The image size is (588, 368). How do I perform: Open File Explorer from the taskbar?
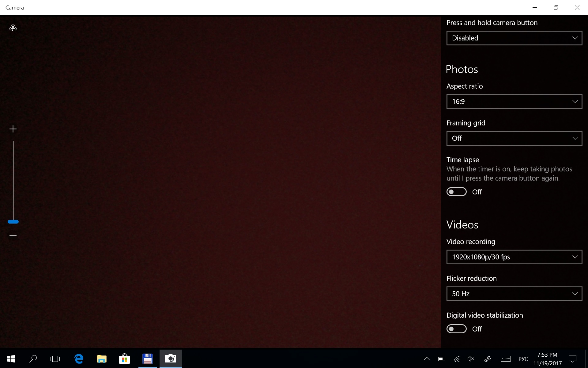pos(102,358)
